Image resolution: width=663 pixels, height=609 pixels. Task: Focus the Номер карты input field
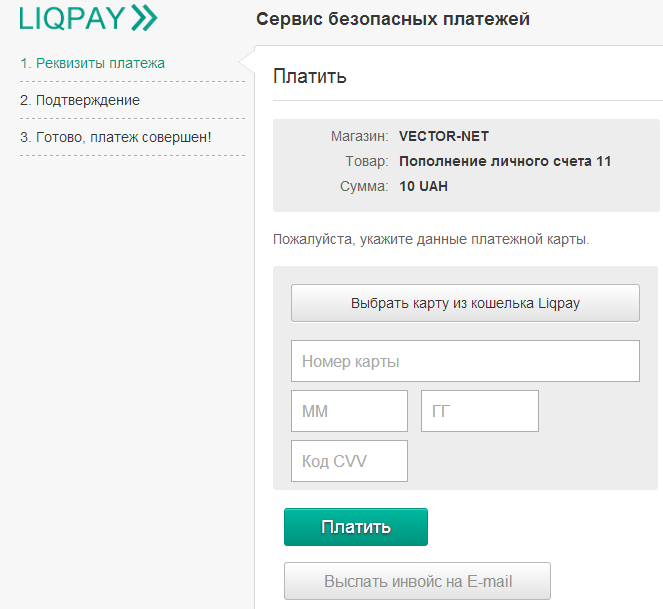pos(465,361)
